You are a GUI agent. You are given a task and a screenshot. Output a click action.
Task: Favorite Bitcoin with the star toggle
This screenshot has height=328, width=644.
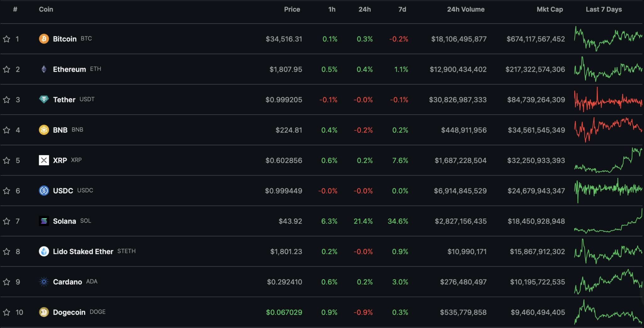[7, 39]
